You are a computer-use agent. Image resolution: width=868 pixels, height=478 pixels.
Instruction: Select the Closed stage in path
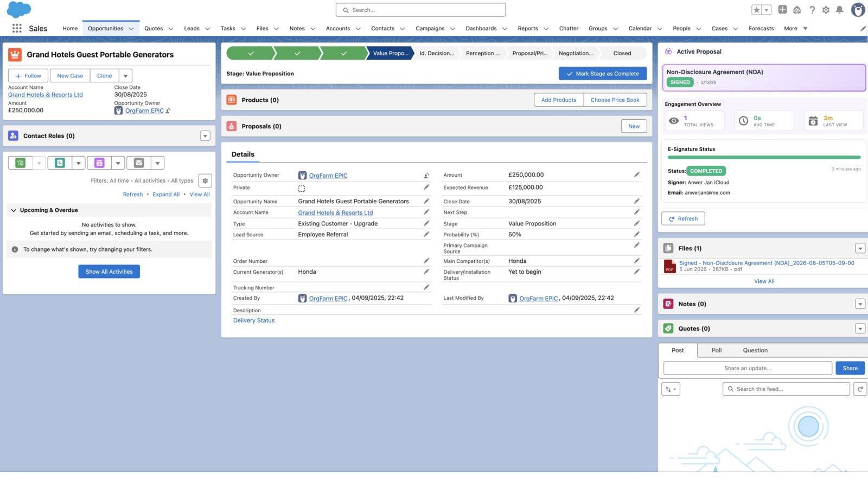[622, 53]
